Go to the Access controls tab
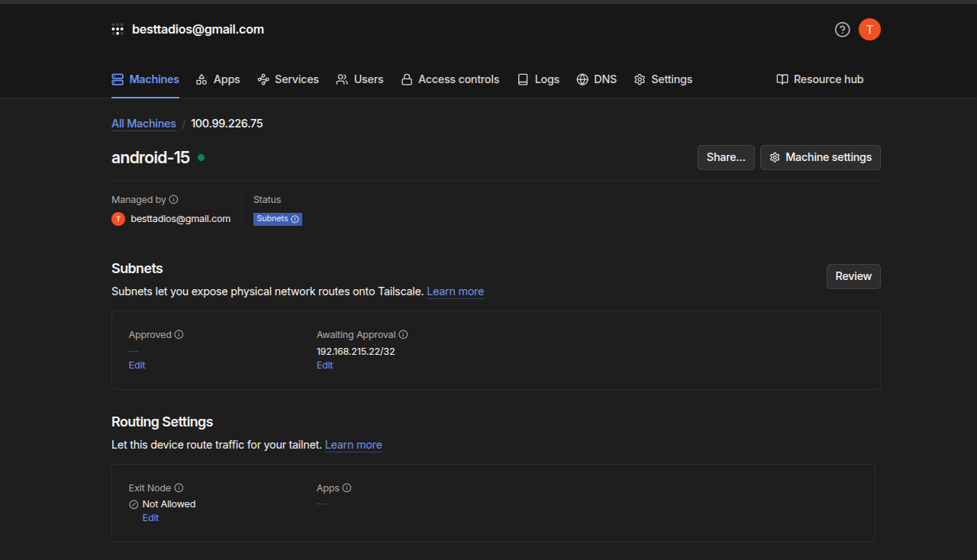Viewport: 977px width, 560px height. tap(450, 79)
